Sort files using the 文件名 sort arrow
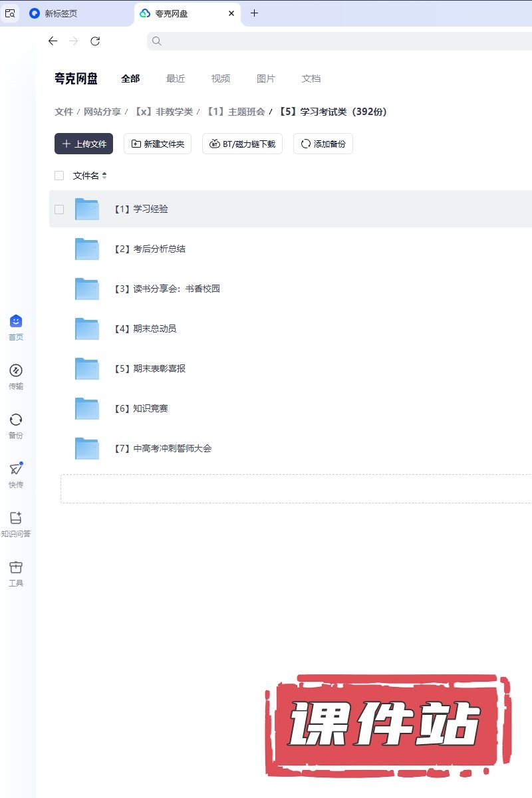Image resolution: width=532 pixels, height=798 pixels. [104, 176]
